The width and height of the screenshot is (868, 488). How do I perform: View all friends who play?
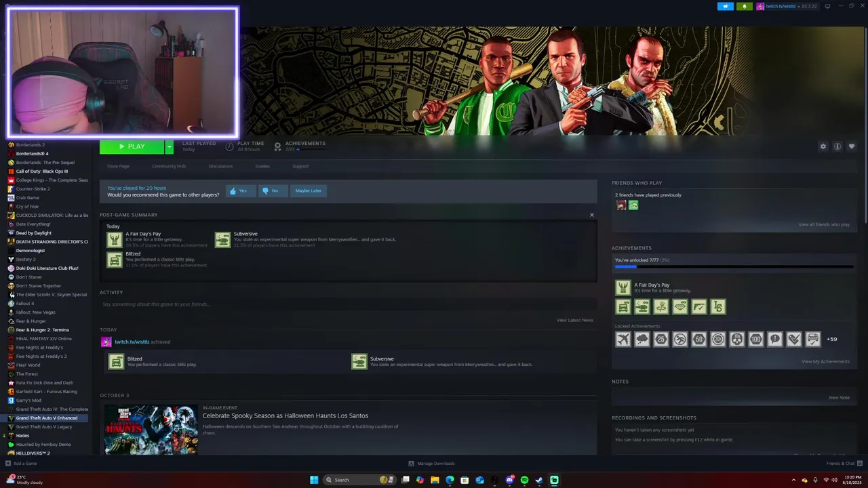coord(824,224)
